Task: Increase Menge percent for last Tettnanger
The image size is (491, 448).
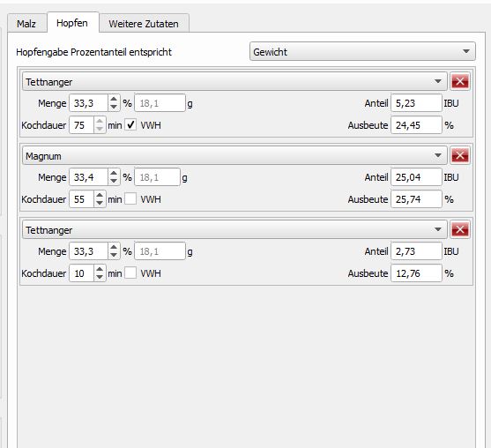Action: point(114,248)
